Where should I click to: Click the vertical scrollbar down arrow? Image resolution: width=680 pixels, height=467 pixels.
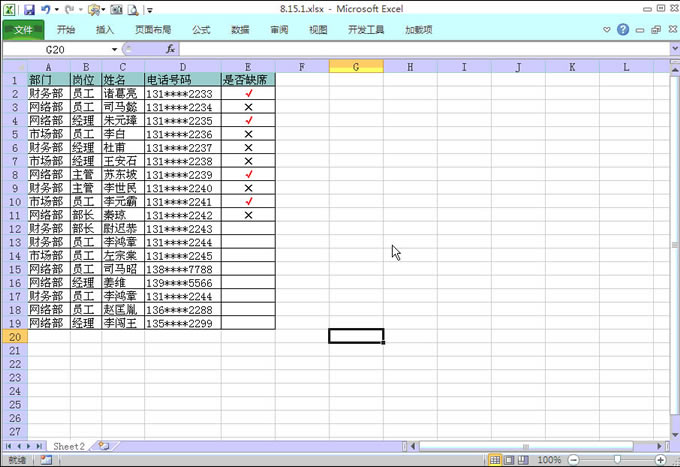point(675,434)
